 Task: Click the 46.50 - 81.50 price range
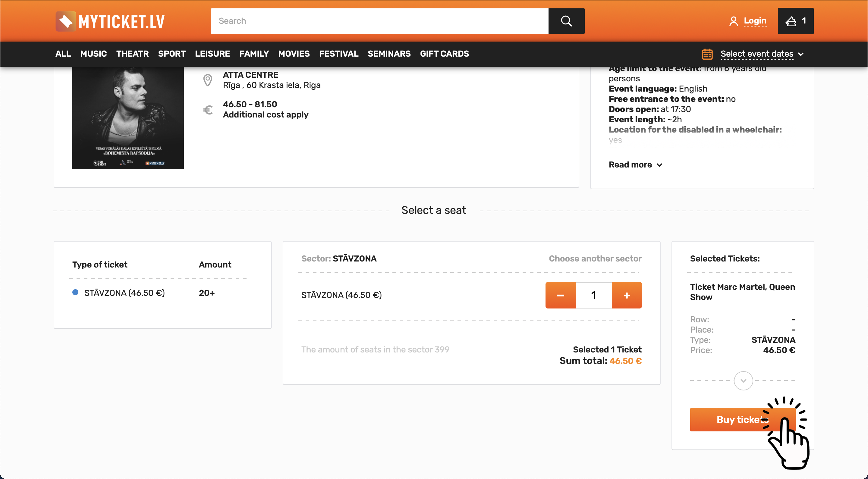250,105
